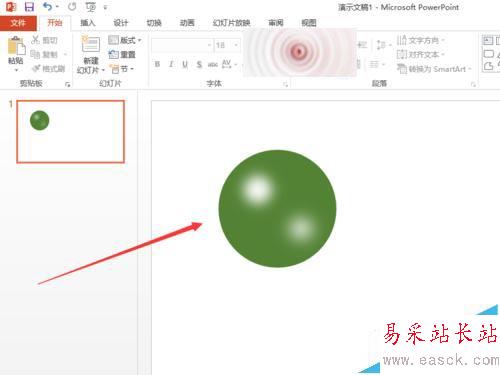Viewport: 500px width, 375px height.
Task: Select the rectangle shape in shapes gallery
Action: tap(488, 54)
